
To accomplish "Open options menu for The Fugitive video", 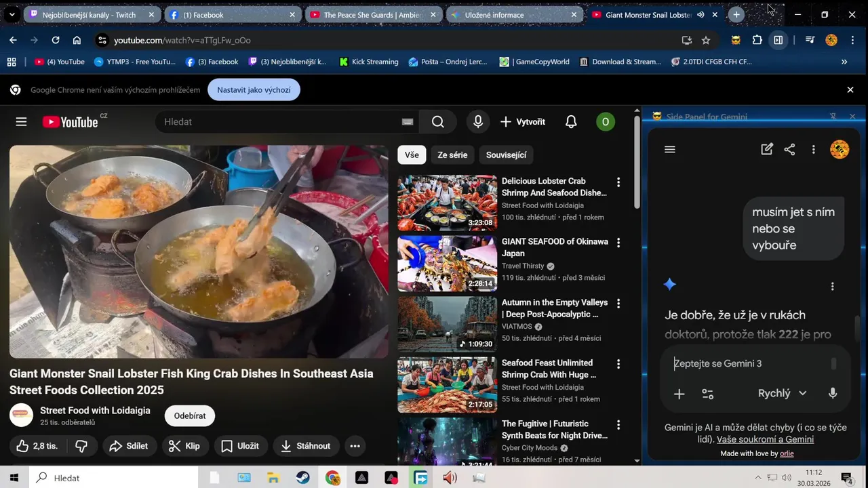I will [x=618, y=425].
